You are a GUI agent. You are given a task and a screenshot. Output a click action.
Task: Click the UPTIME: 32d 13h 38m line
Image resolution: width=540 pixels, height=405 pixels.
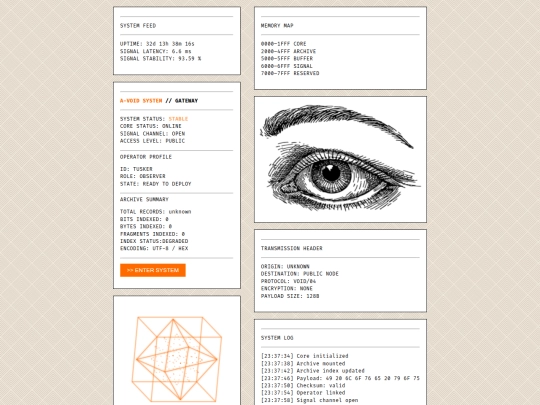coord(157,44)
